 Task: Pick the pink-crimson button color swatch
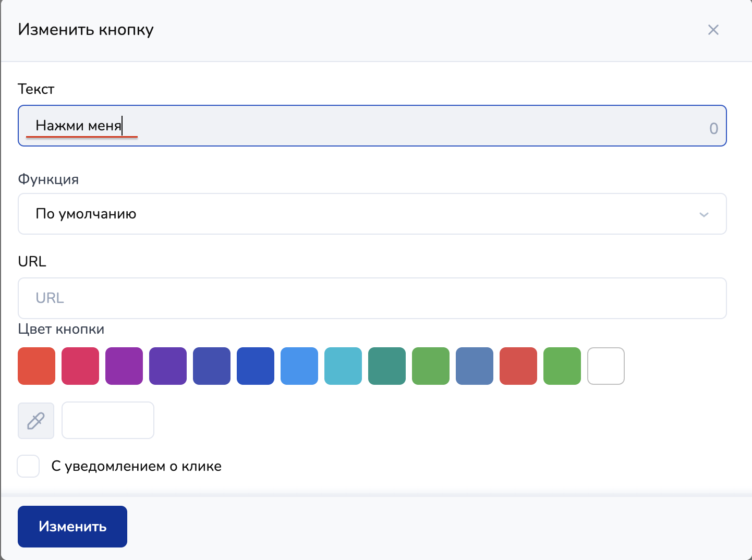tap(80, 366)
